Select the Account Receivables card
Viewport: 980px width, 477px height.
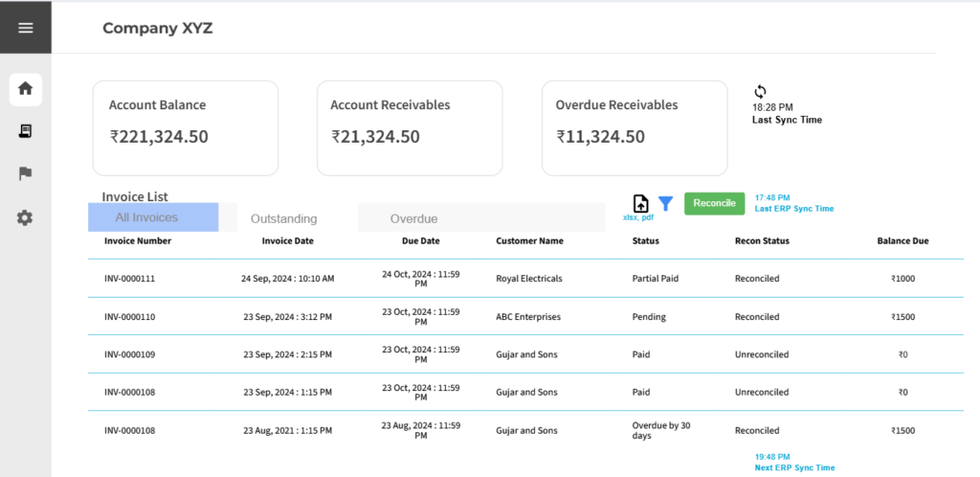coord(410,127)
